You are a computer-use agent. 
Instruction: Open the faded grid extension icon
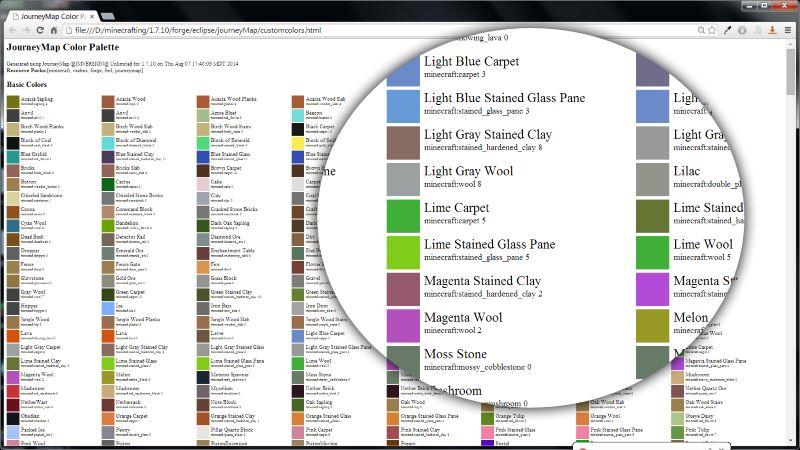758,31
